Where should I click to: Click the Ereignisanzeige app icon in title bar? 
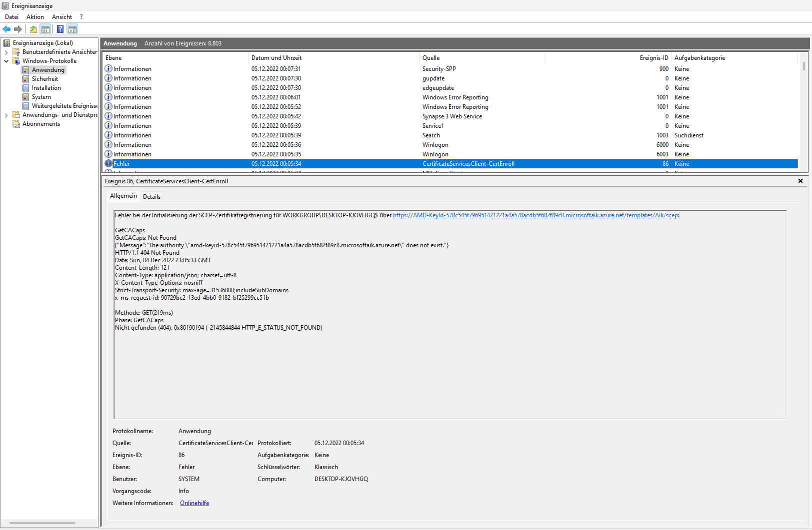pyautogui.click(x=5, y=5)
